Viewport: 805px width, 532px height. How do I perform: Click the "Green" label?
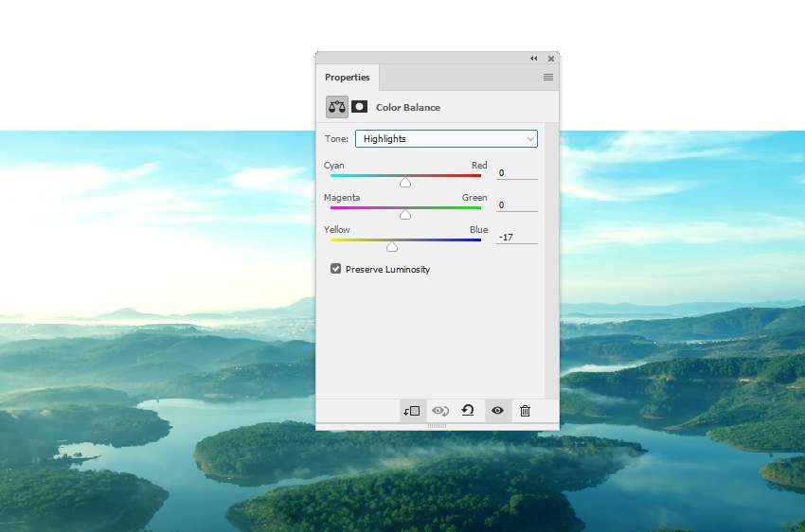pos(474,198)
